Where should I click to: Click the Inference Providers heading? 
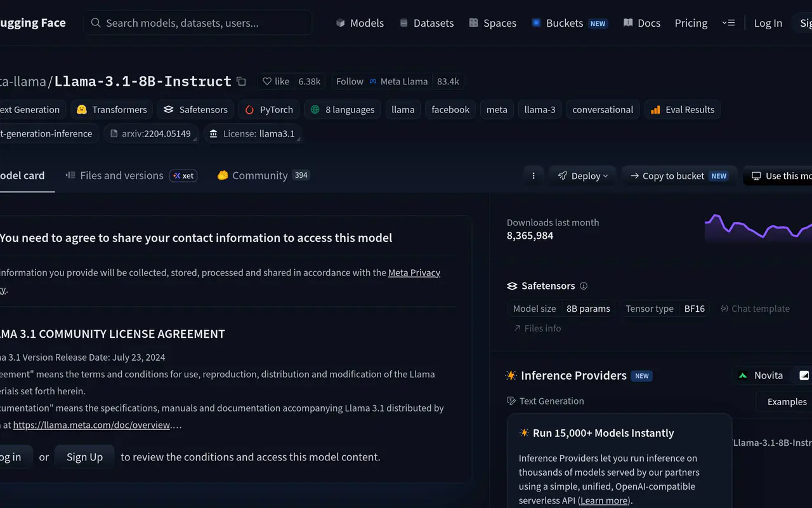coord(573,375)
